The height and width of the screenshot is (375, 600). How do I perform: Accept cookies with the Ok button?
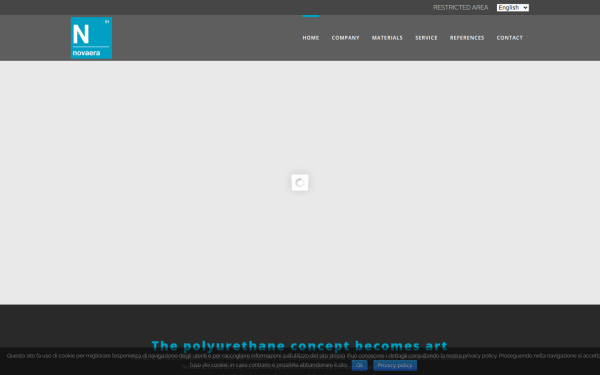coord(359,365)
